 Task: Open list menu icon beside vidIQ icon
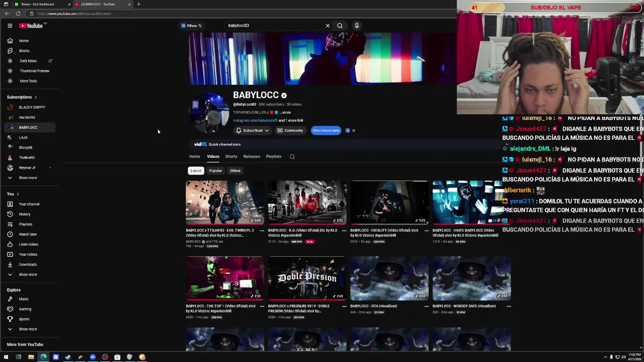[354, 131]
